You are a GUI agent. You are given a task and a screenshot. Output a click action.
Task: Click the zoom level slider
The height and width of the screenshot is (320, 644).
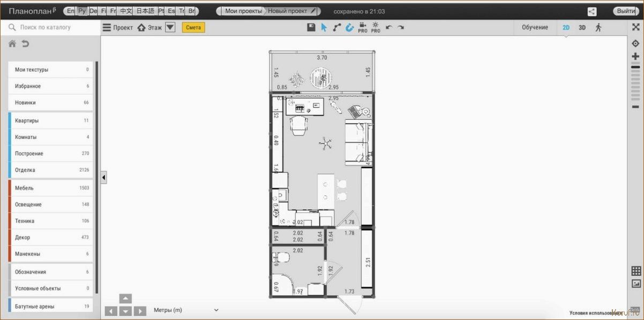pos(635,82)
